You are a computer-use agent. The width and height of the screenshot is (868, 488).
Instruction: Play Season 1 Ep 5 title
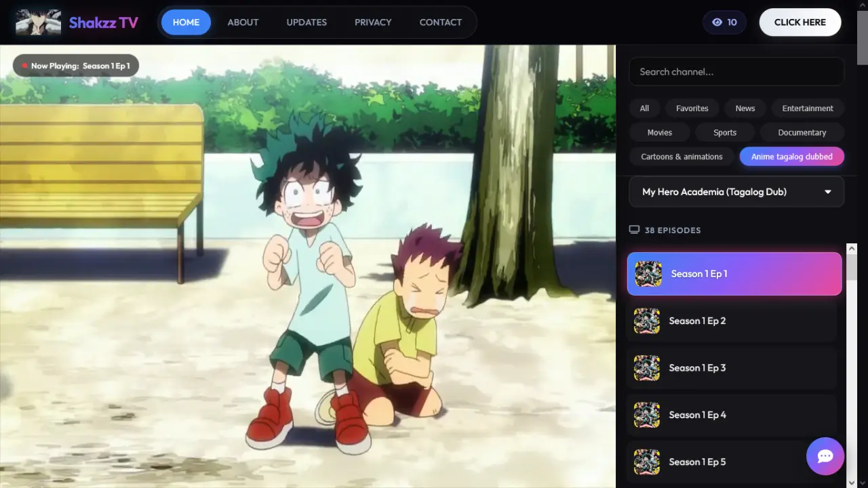[x=697, y=462]
